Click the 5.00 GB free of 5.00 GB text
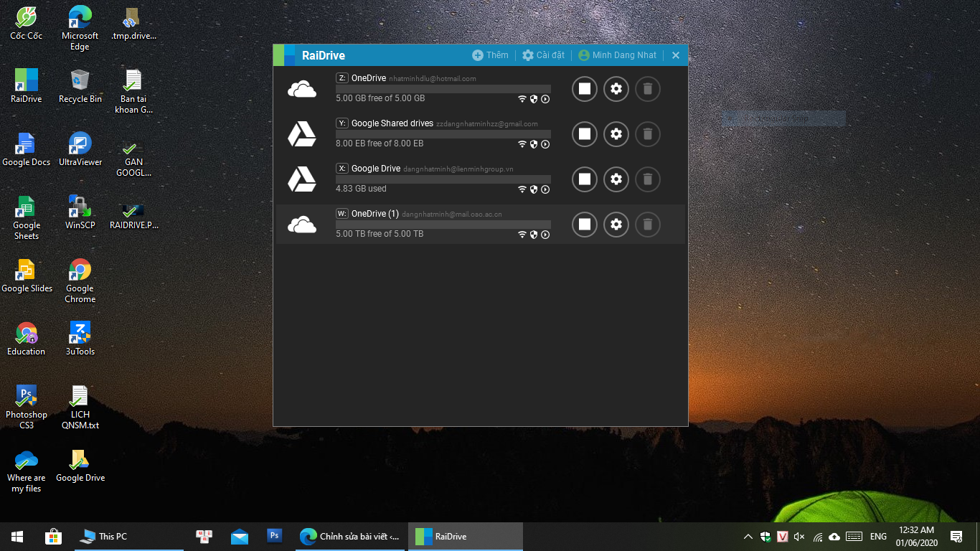The height and width of the screenshot is (551, 980). pos(380,98)
